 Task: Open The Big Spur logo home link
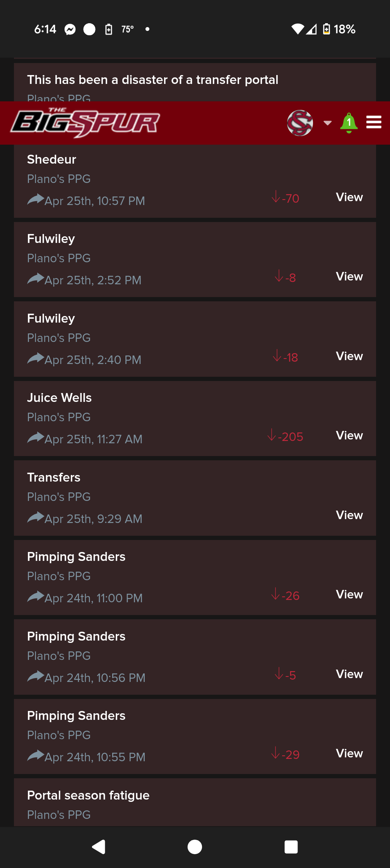[x=86, y=123]
